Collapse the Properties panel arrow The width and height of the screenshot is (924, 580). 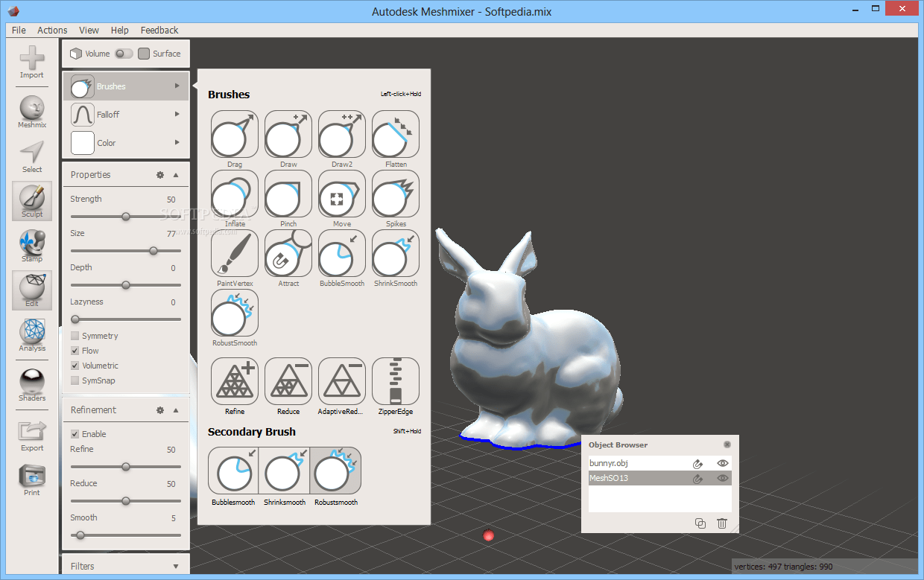tap(176, 175)
